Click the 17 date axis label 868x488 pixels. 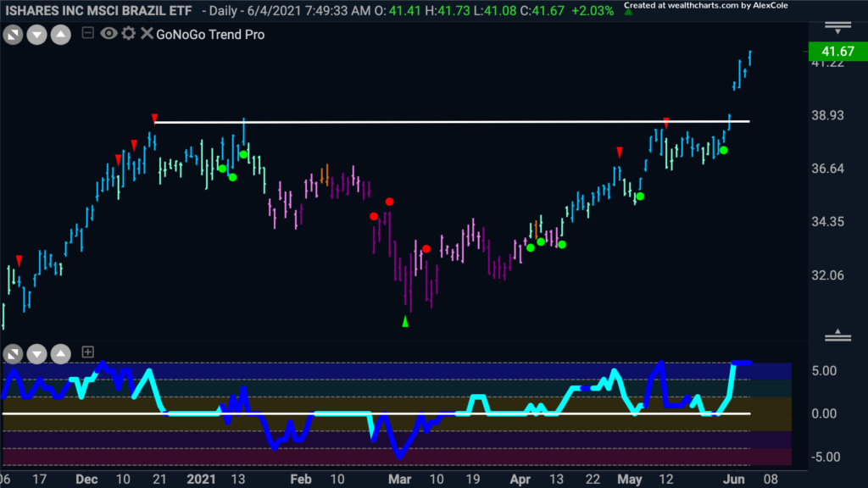[x=39, y=480]
